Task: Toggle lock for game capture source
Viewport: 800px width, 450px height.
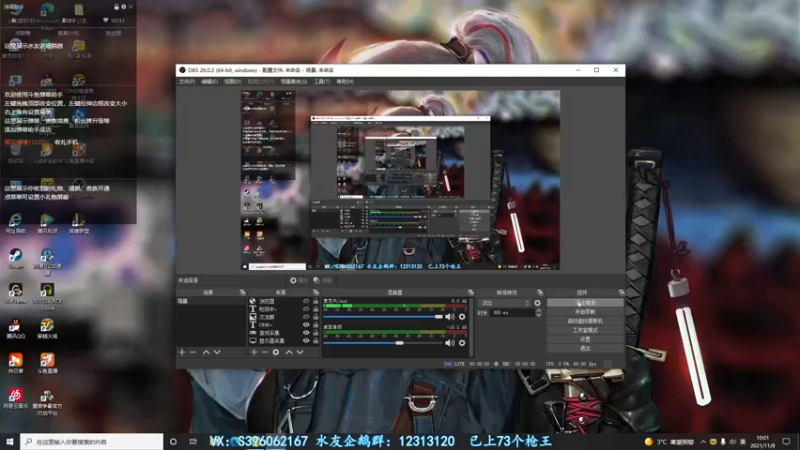Action: click(x=315, y=333)
